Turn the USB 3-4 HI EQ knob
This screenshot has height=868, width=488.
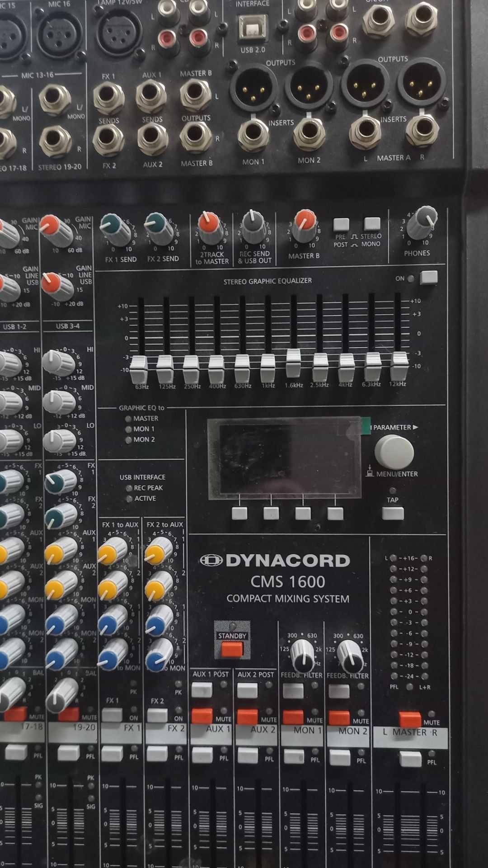59,362
